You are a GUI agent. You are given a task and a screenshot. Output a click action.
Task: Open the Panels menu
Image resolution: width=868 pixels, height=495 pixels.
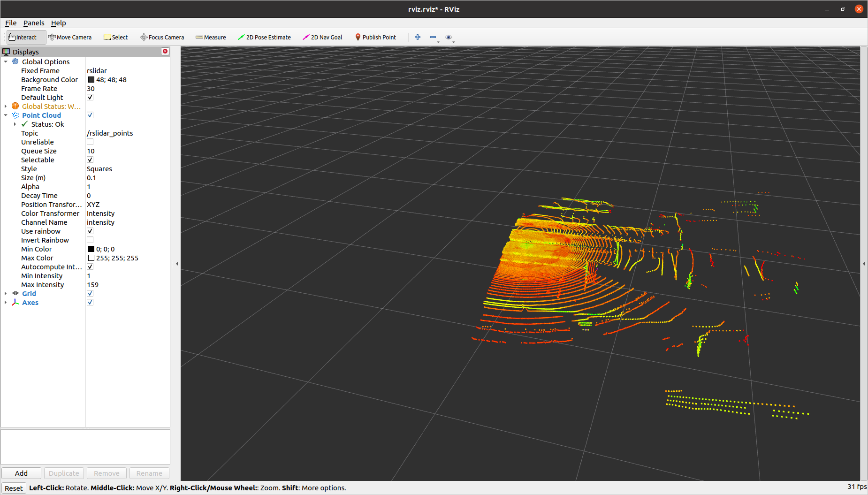click(x=34, y=23)
